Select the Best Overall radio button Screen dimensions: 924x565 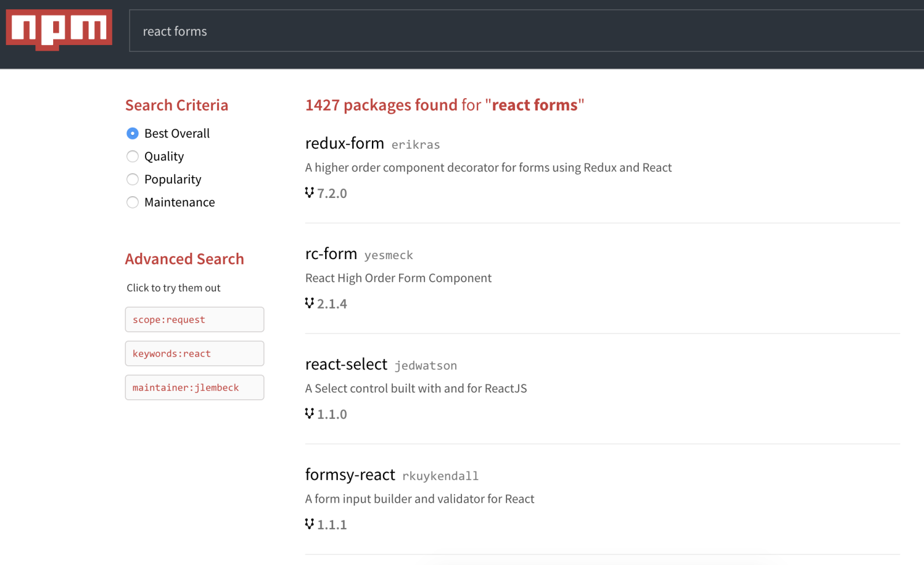132,133
